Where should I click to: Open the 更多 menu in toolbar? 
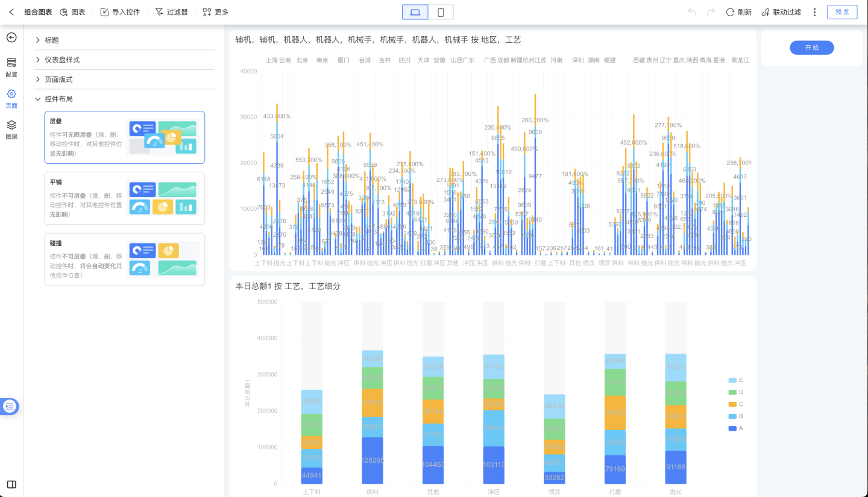tap(215, 12)
